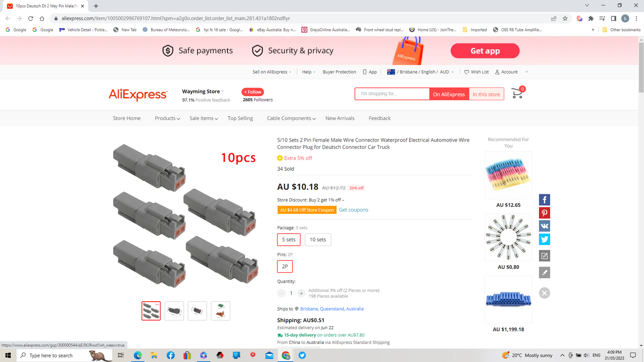Open Chrome side panel icon
The width and height of the screenshot is (644, 362).
pos(613,18)
